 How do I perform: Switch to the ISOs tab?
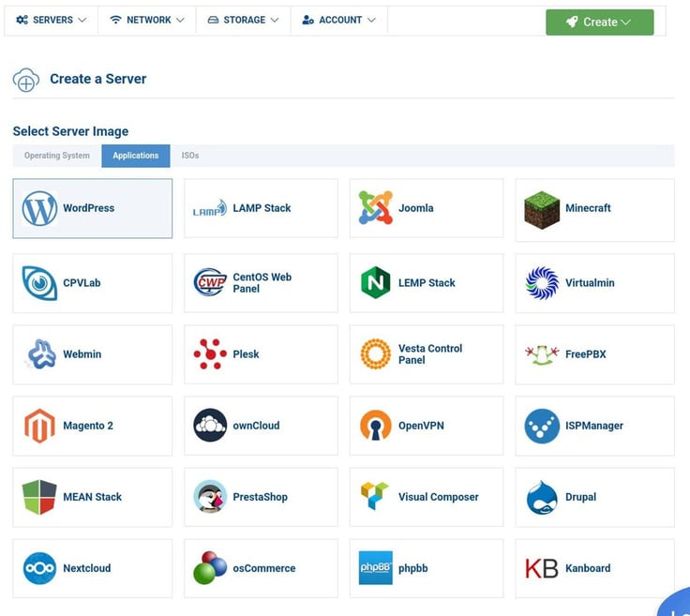pos(190,156)
